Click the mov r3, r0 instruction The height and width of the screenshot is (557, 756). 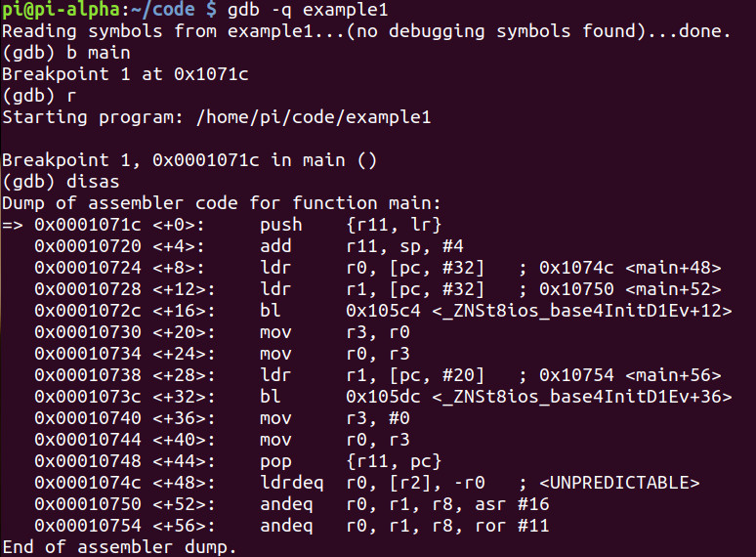point(335,333)
